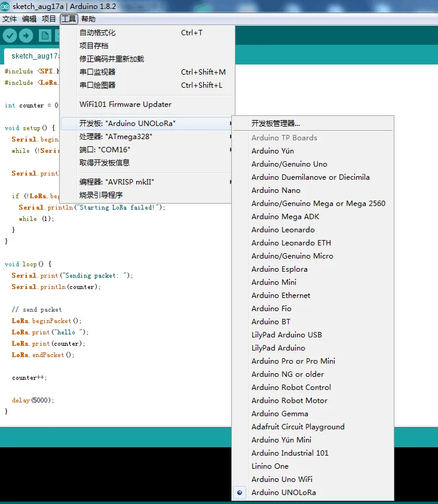Select Arduino Pro or Pro Mini

point(313,361)
